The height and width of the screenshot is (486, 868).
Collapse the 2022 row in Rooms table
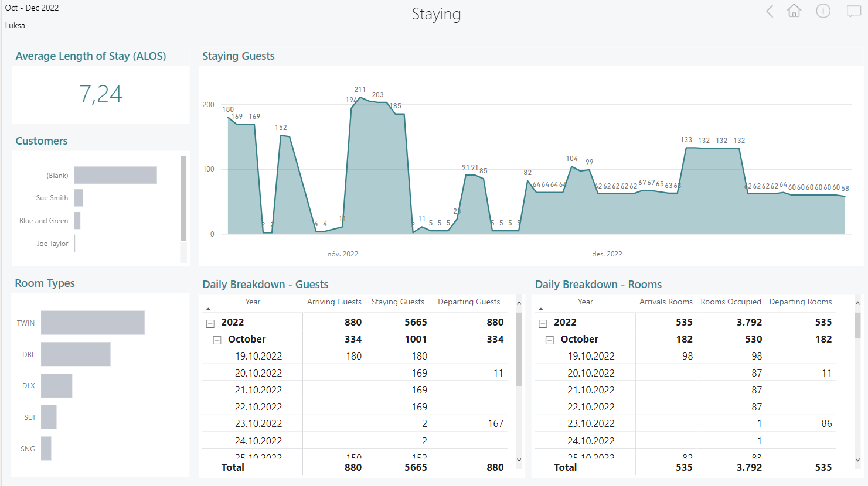pos(543,323)
